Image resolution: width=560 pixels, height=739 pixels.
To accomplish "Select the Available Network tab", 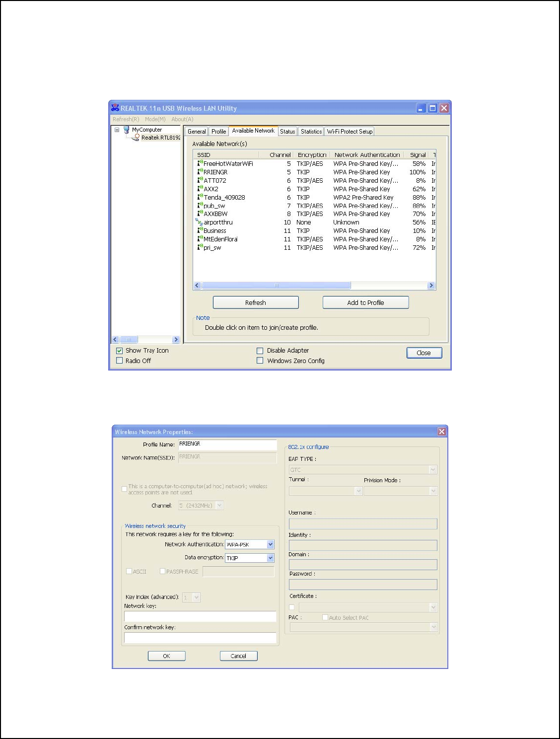I will coord(253,131).
